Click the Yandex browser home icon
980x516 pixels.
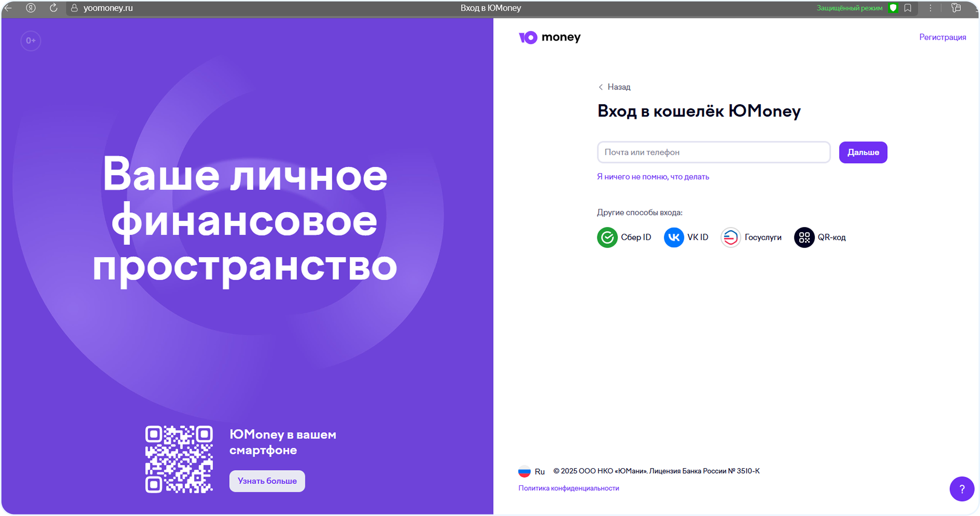tap(31, 8)
